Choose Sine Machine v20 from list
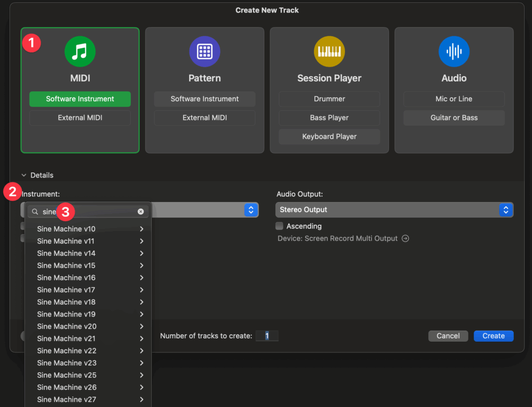Screen dimensions: 532x407 (x=66, y=327)
